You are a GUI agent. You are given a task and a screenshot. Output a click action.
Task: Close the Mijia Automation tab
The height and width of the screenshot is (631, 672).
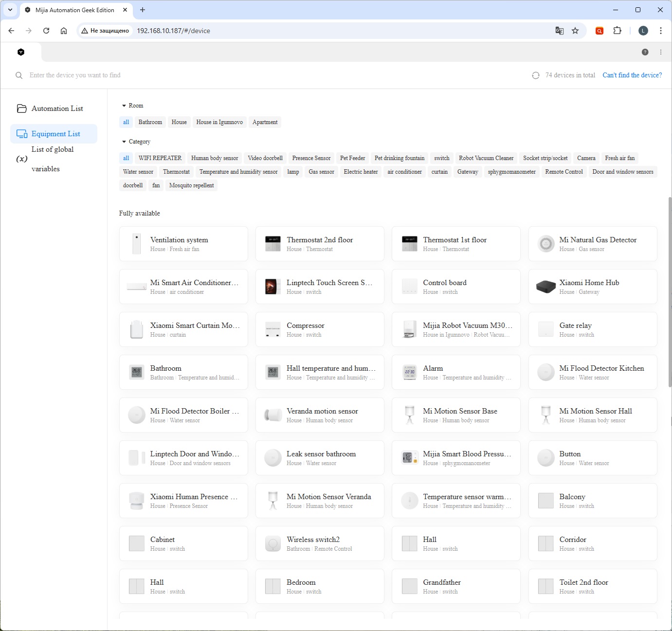tap(125, 10)
